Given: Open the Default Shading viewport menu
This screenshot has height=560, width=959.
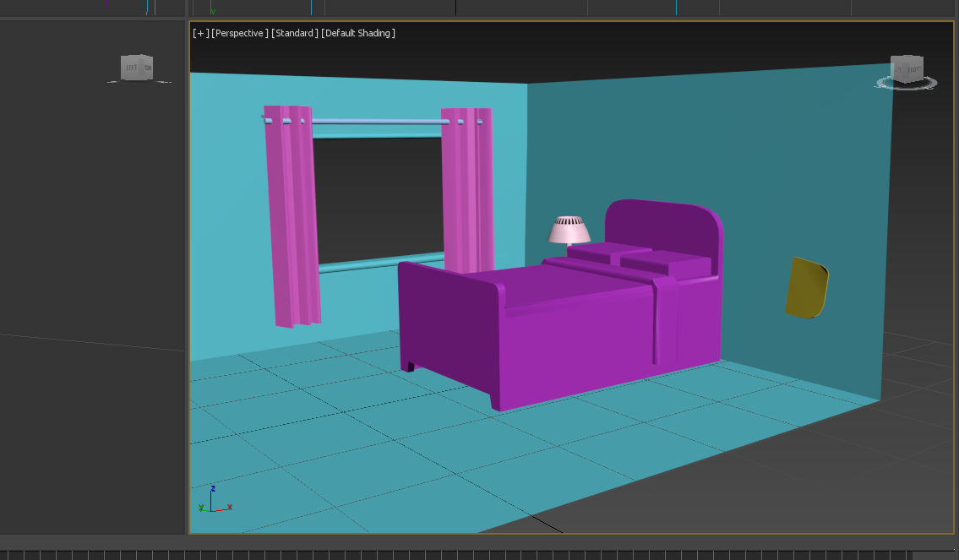Looking at the screenshot, I should point(358,33).
